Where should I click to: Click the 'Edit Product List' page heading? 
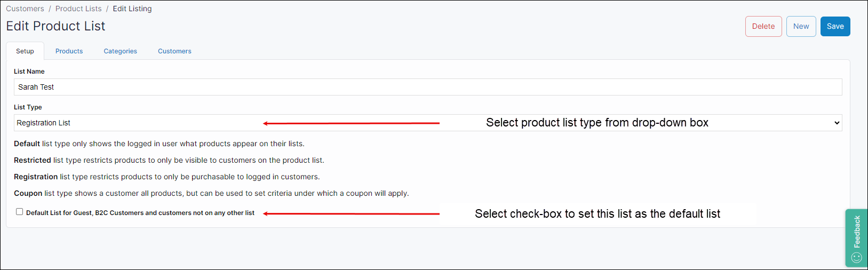point(55,26)
